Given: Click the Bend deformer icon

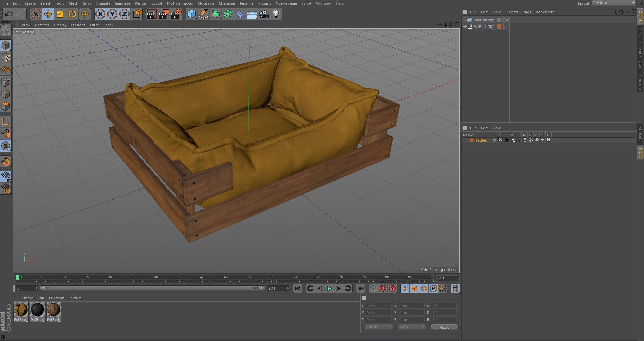Looking at the screenshot, I should pos(240,14).
